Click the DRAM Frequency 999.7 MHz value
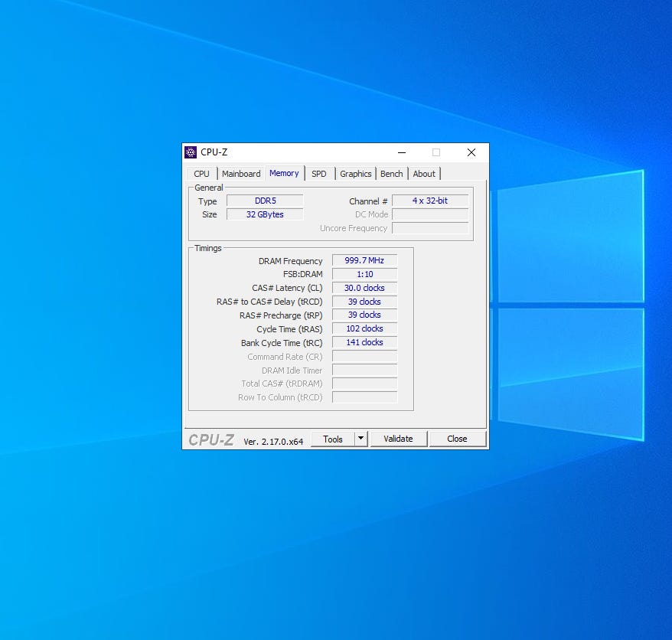This screenshot has height=640, width=672. (x=364, y=260)
